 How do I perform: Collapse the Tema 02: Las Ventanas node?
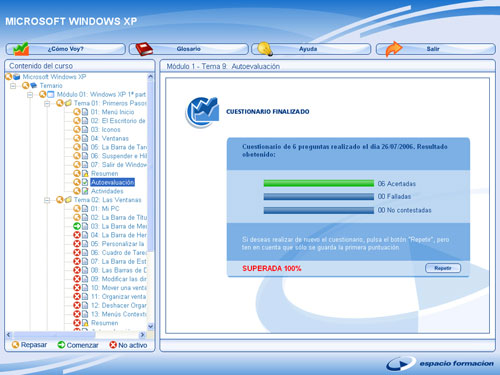coord(47,200)
